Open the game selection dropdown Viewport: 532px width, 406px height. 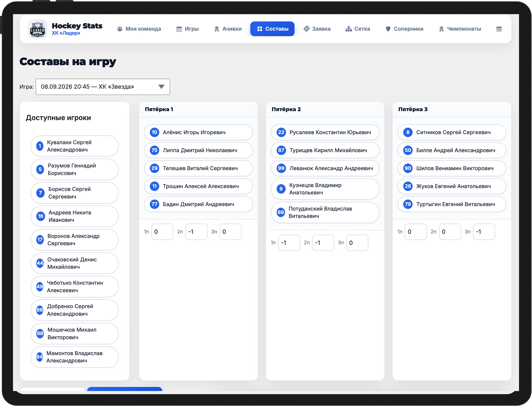[x=103, y=87]
